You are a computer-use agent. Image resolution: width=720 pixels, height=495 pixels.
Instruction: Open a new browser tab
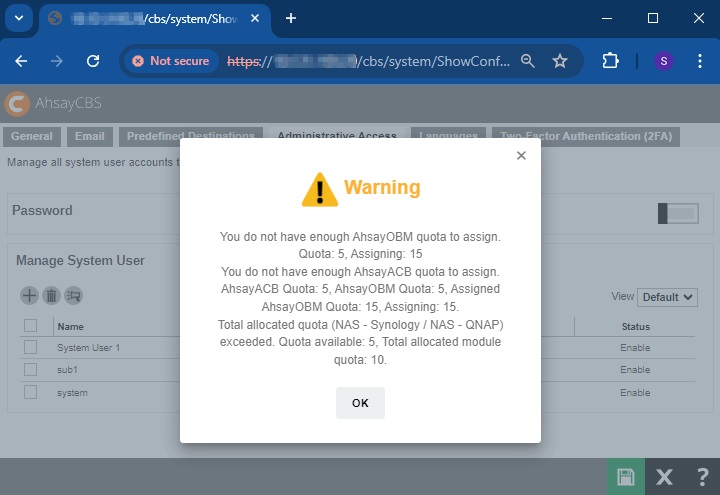tap(291, 18)
